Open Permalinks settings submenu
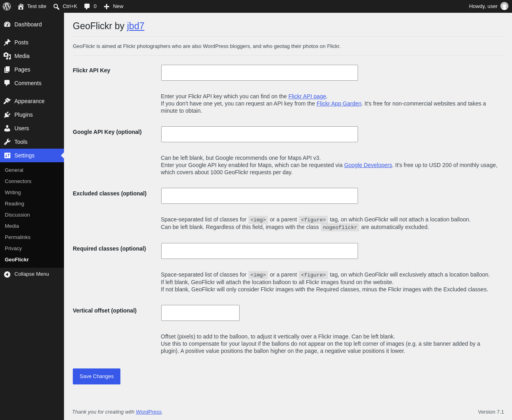 tap(18, 237)
